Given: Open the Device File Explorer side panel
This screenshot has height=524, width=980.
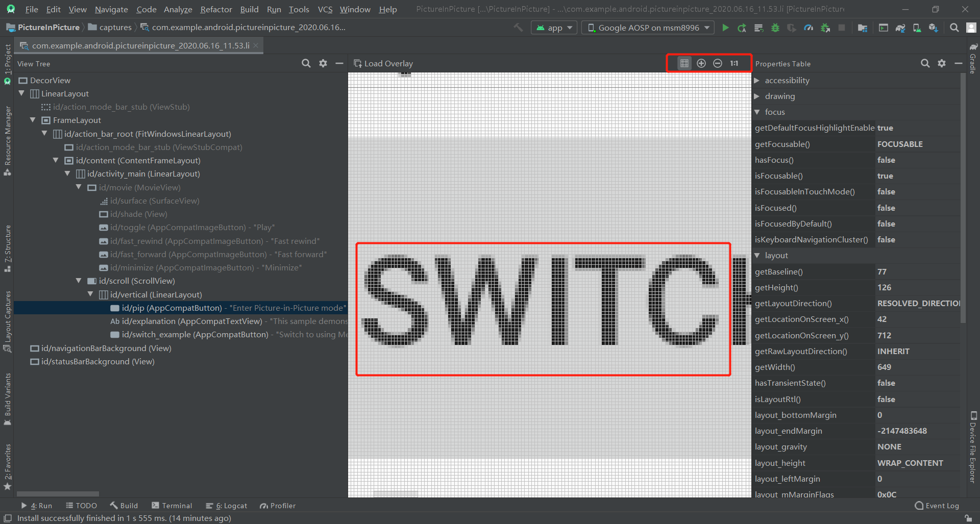Looking at the screenshot, I should [973, 446].
